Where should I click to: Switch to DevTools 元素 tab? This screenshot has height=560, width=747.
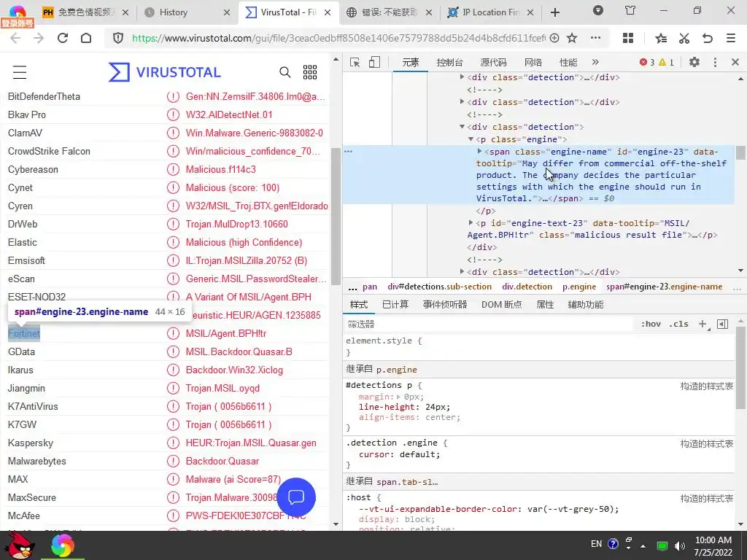(x=410, y=63)
